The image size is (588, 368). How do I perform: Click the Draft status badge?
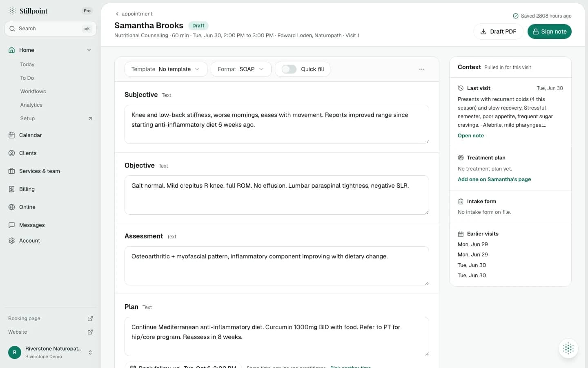click(x=198, y=26)
